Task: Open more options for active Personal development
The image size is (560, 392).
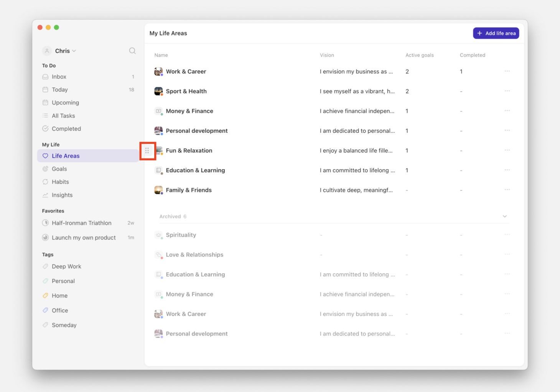Action: pos(507,130)
